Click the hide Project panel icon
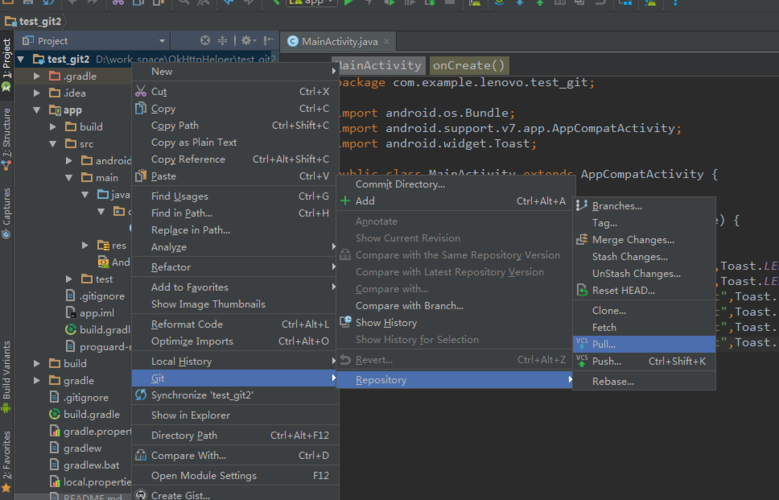Screen dimensions: 779x500 click(268, 41)
